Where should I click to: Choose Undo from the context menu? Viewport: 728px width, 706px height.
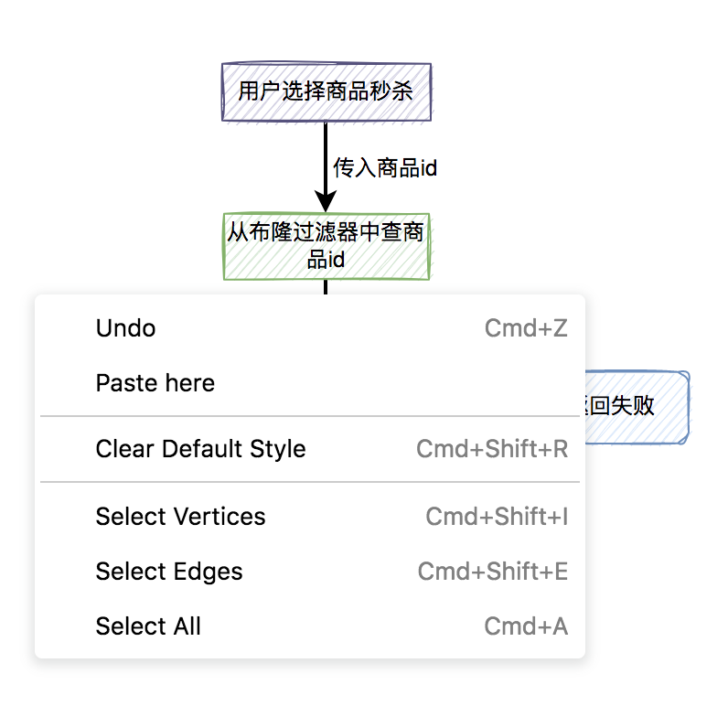click(x=126, y=328)
